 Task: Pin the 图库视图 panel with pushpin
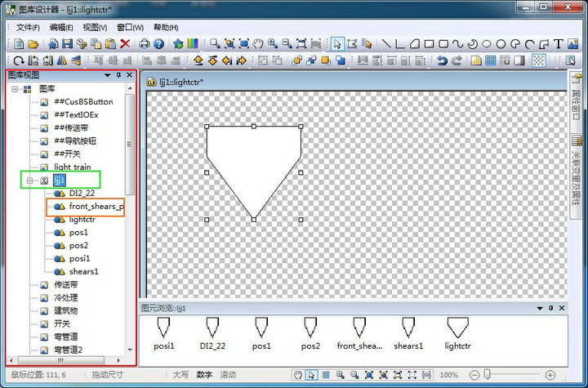pos(118,75)
